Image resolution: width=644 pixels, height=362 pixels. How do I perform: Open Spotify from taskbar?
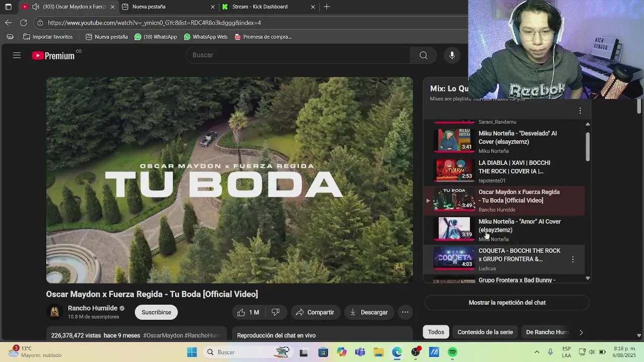pos(452,352)
